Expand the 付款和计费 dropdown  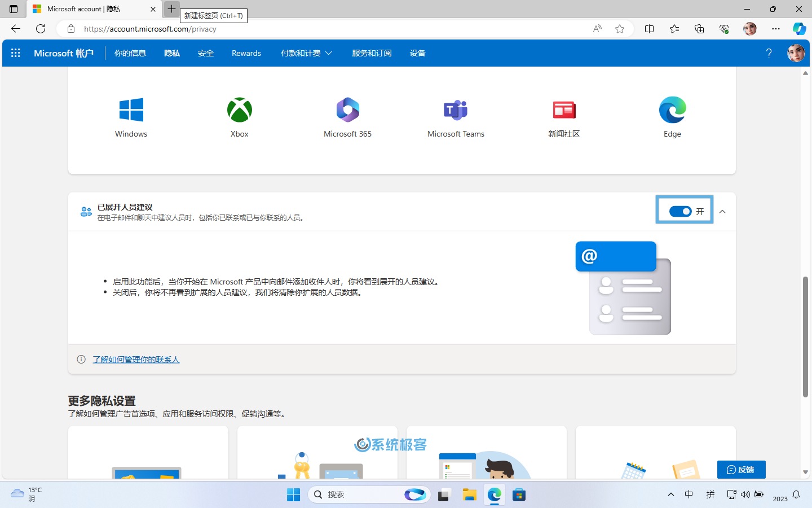[306, 53]
